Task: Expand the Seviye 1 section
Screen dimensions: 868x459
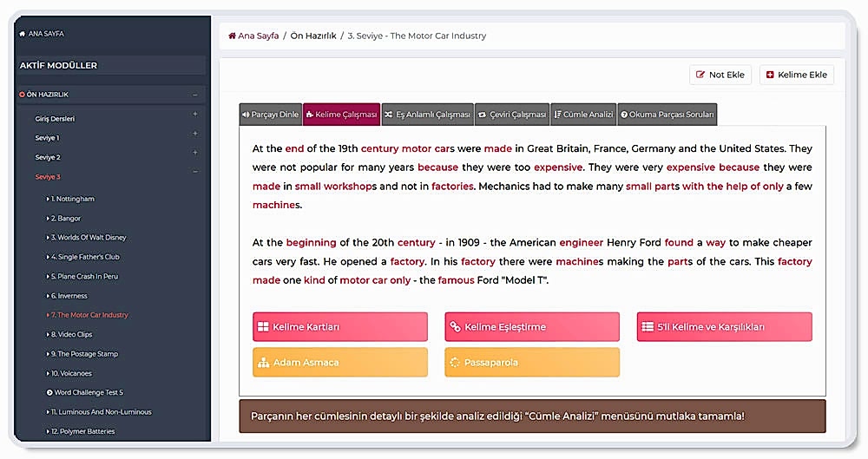Action: [x=194, y=134]
